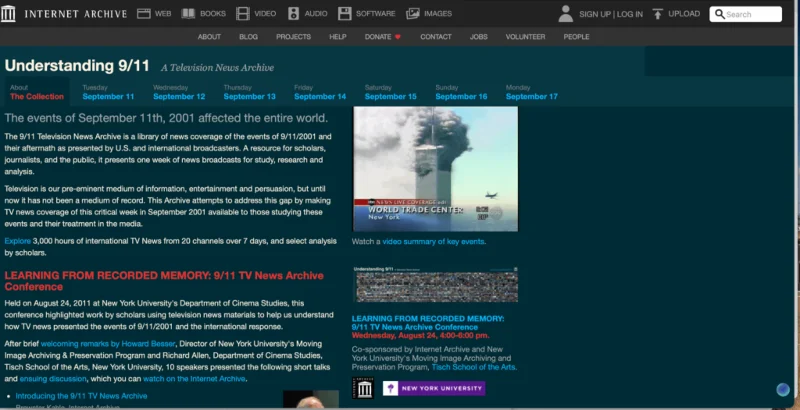This screenshot has height=410, width=800.
Task: Open the Volunteer menu item
Action: 526,37
